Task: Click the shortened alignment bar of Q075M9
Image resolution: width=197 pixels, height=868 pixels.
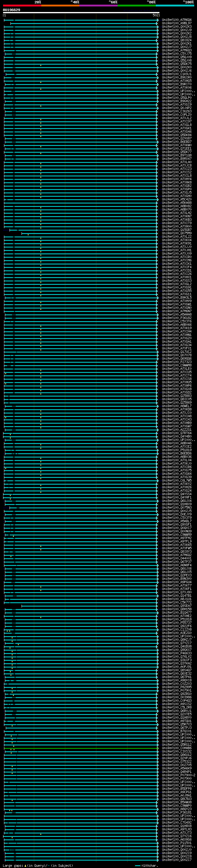Action: point(90,233)
